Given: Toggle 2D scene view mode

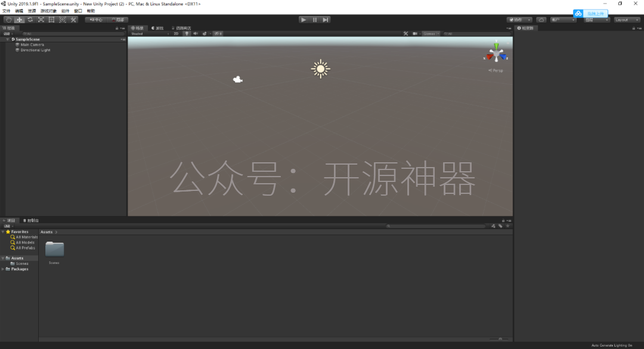Looking at the screenshot, I should (x=176, y=34).
